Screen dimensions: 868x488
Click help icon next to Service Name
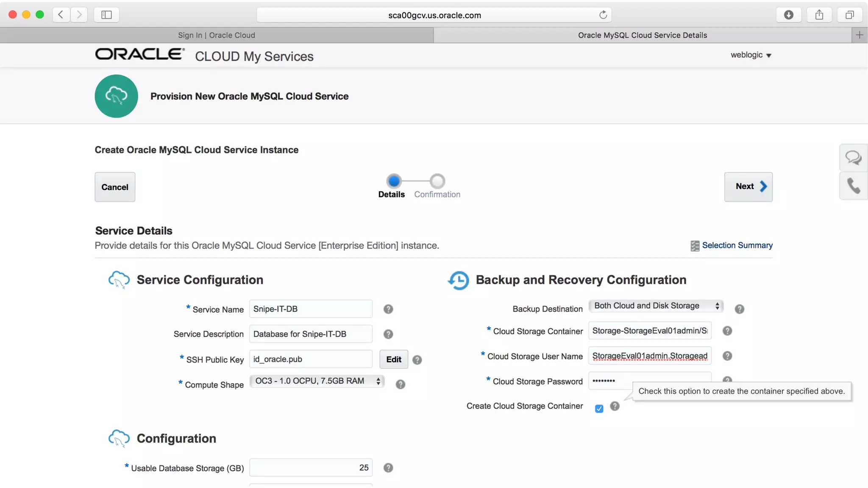point(388,309)
